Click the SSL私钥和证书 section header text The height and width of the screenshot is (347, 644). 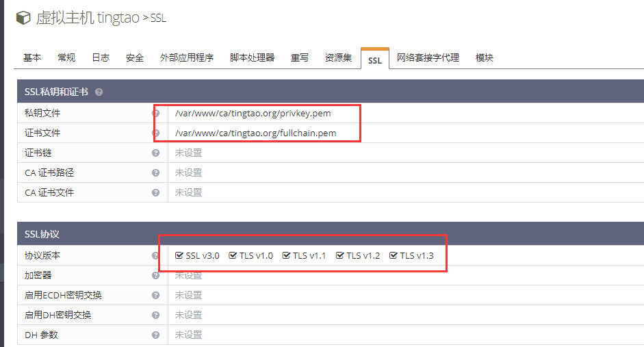pos(56,92)
